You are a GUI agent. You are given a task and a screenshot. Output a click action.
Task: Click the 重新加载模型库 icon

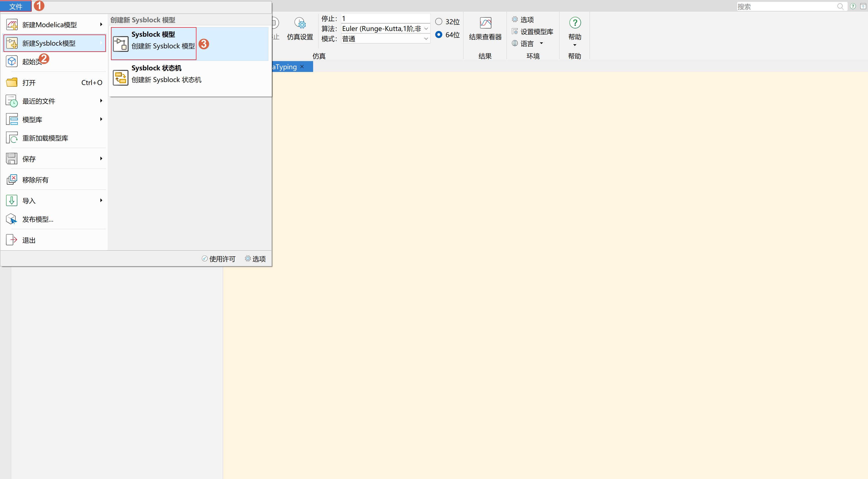coord(12,138)
